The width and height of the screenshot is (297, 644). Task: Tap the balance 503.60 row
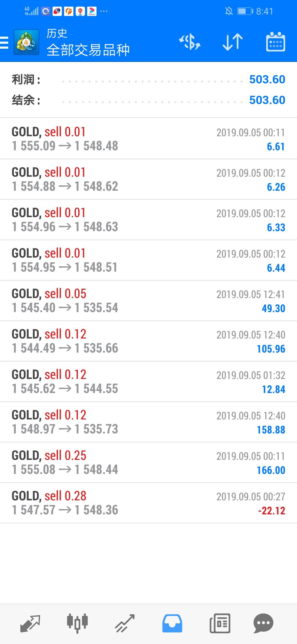click(148, 100)
